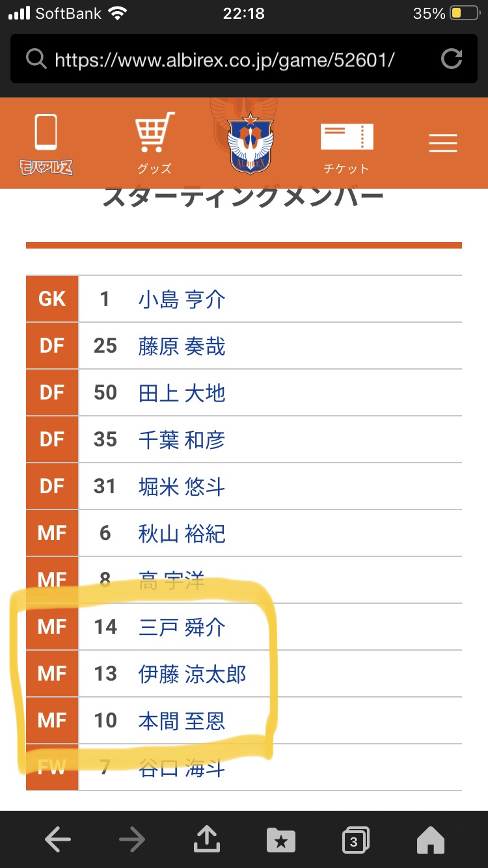Tap the share upload icon
488x868 pixels.
[206, 838]
